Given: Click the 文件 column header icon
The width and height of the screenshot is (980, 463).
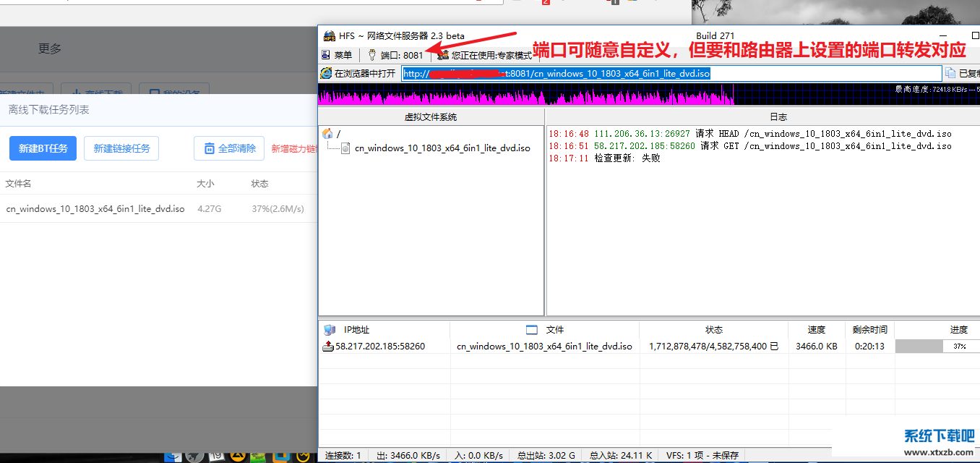Looking at the screenshot, I should (532, 330).
